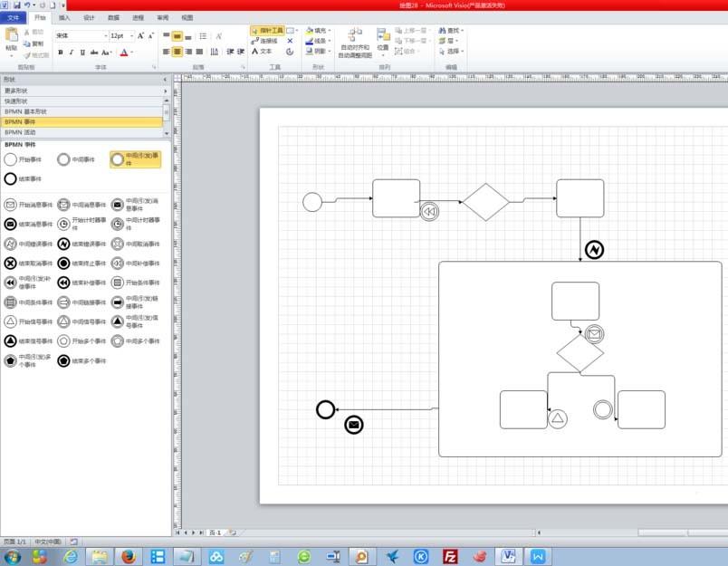728x566 pixels.
Task: Select the 文本 text tool
Action: coord(261,53)
